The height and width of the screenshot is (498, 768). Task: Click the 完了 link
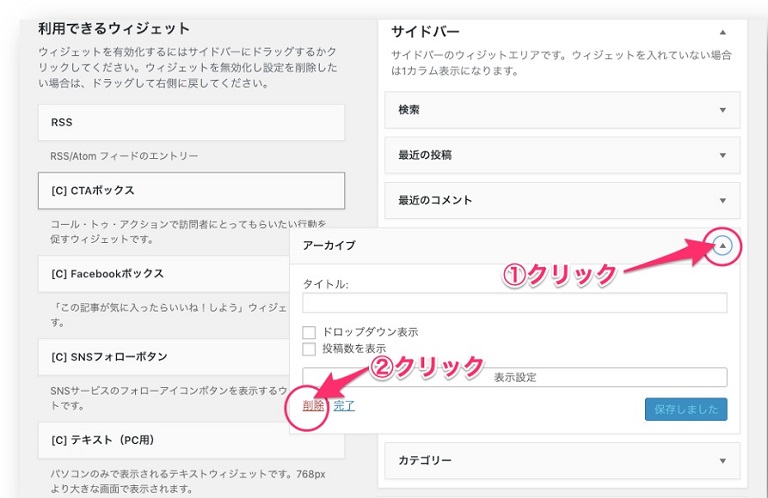(344, 405)
